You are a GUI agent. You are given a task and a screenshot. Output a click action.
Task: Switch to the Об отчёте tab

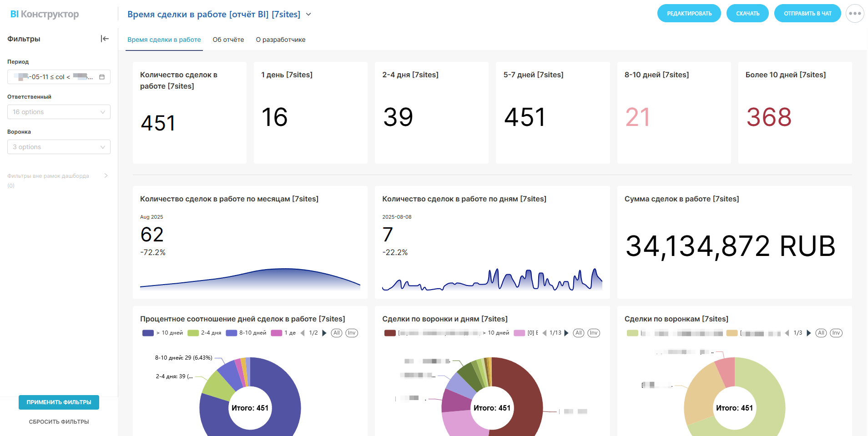click(228, 40)
